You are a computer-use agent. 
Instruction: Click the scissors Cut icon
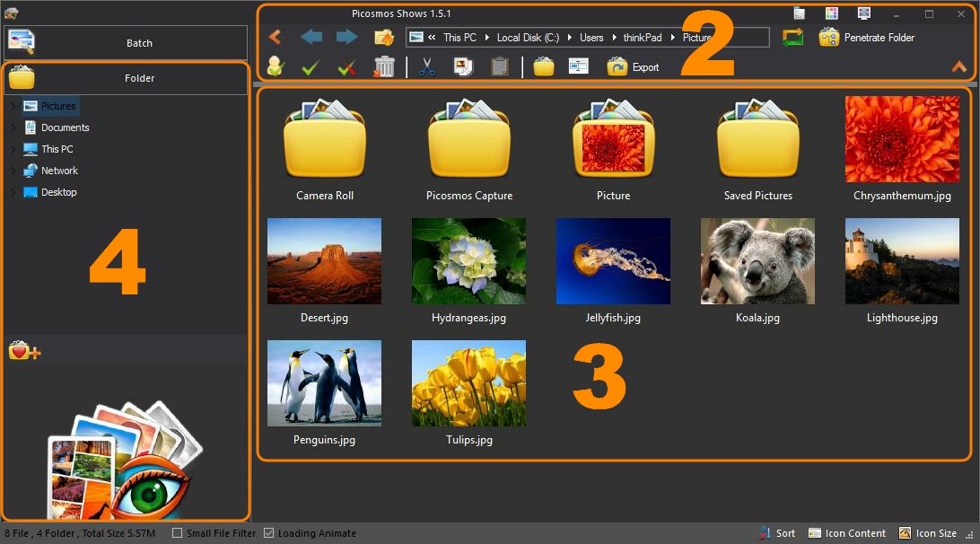[427, 66]
